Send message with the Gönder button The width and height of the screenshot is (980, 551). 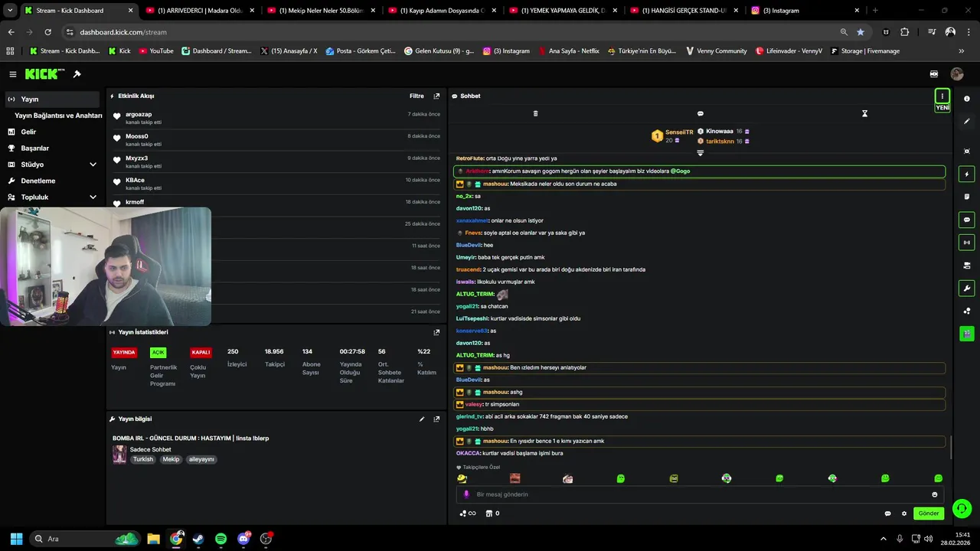click(929, 514)
